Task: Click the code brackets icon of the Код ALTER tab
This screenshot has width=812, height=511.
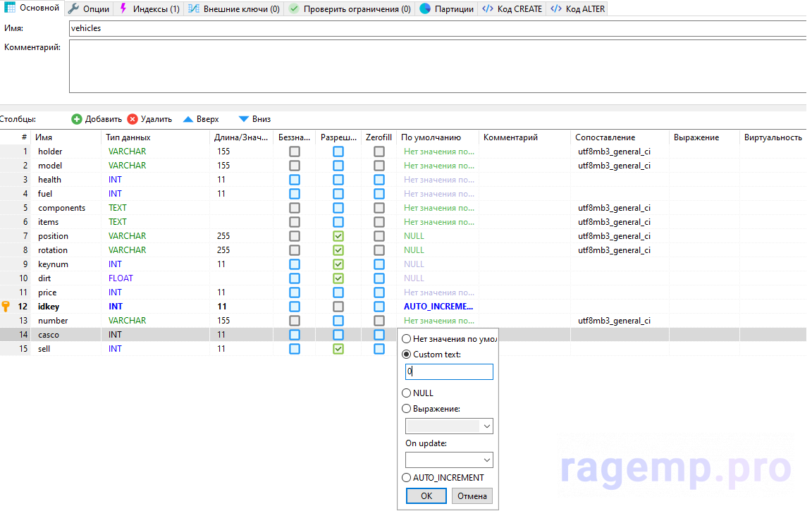Action: coord(556,8)
